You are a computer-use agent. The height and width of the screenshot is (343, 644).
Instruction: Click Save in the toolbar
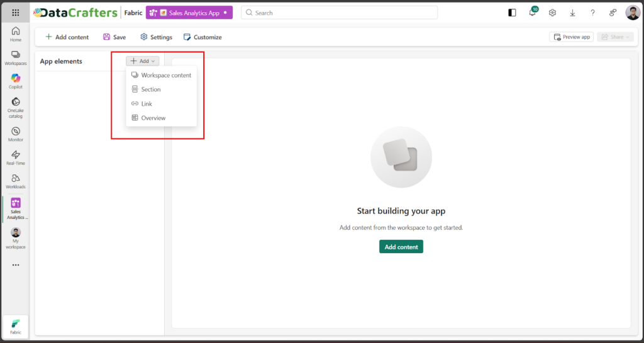pyautogui.click(x=114, y=37)
